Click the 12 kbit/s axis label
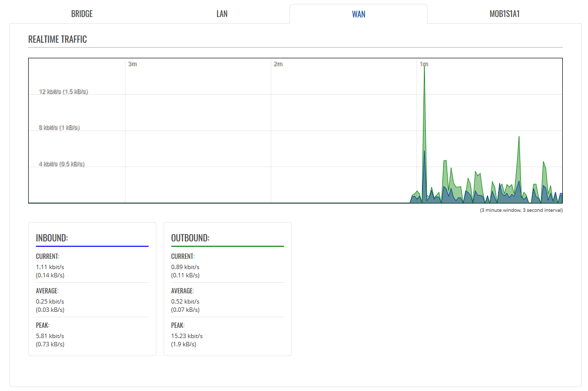The width and height of the screenshot is (588, 391). pos(63,91)
